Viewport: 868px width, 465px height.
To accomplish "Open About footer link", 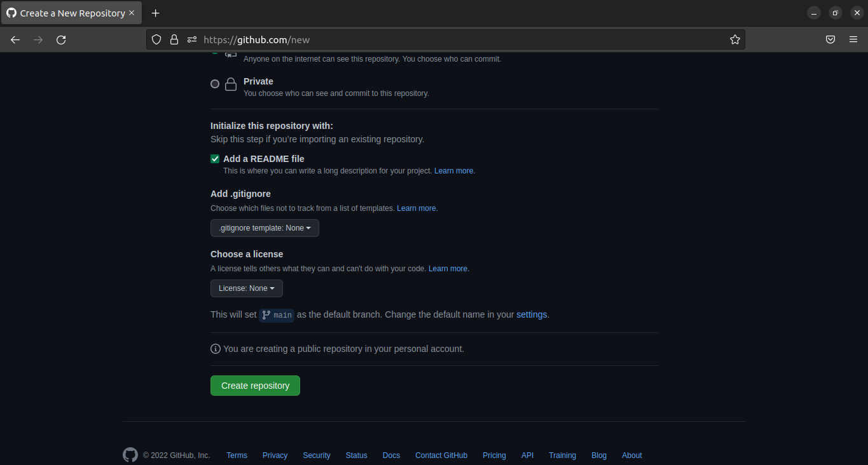I will pyautogui.click(x=632, y=455).
